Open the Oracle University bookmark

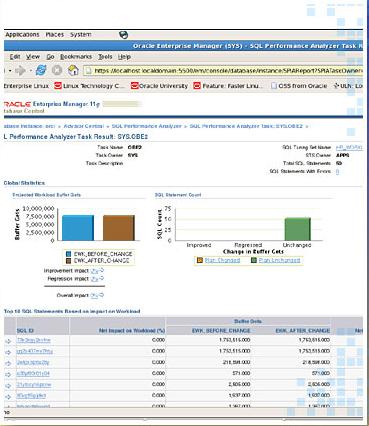[x=159, y=86]
